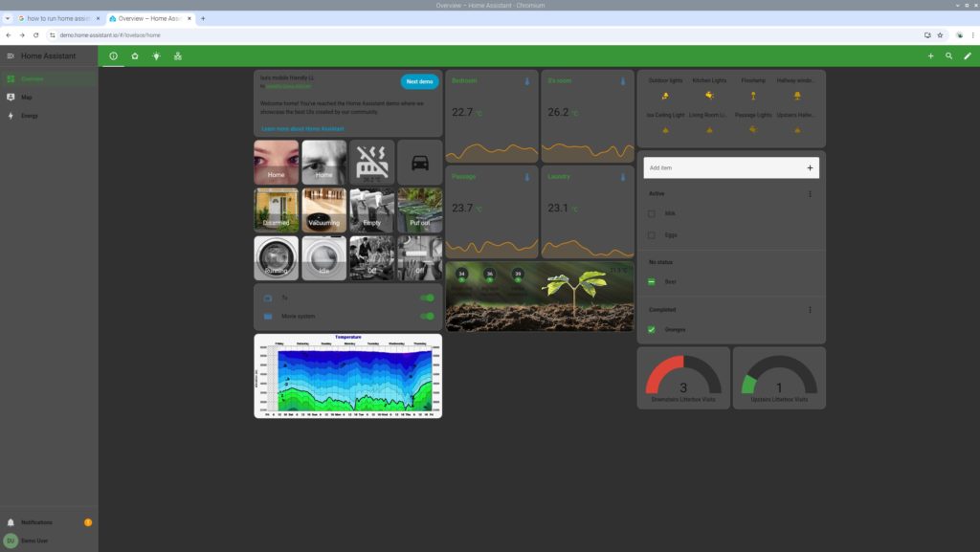Select Energy in the sidebar
This screenshot has height=552, width=980.
(29, 116)
